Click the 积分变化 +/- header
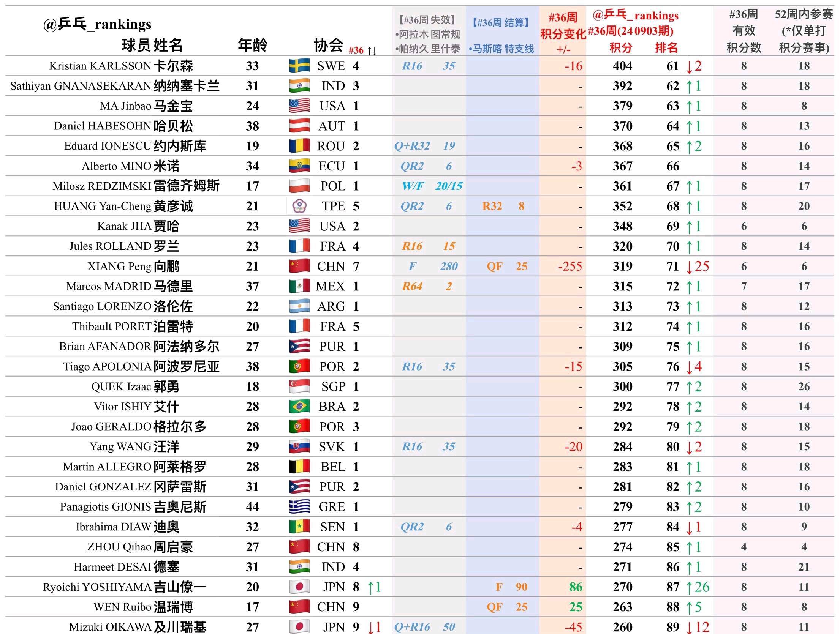This screenshot has height=634, width=840. (x=563, y=34)
